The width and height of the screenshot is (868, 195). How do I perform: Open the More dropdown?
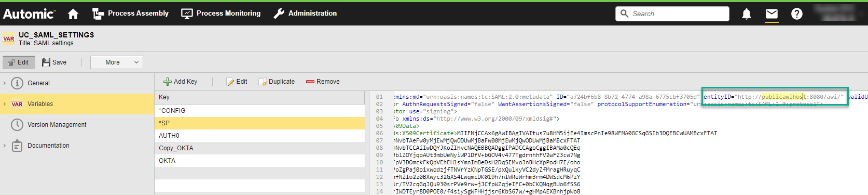(117, 62)
